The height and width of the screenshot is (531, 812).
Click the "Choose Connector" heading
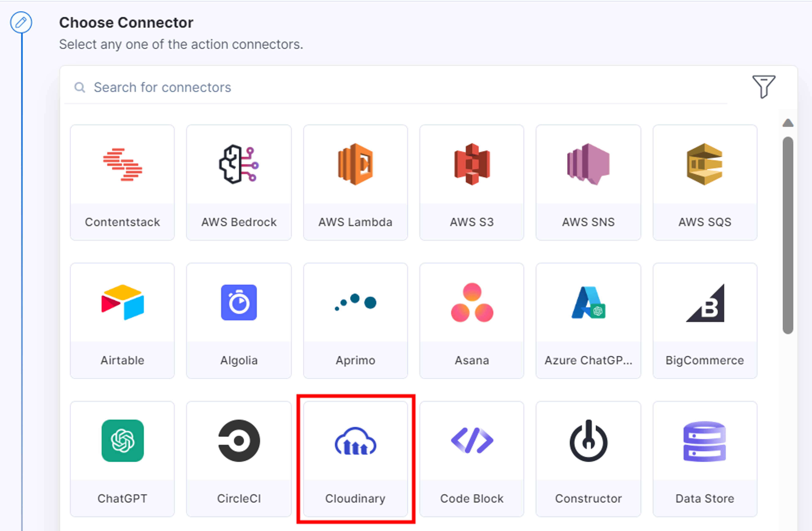pyautogui.click(x=126, y=23)
